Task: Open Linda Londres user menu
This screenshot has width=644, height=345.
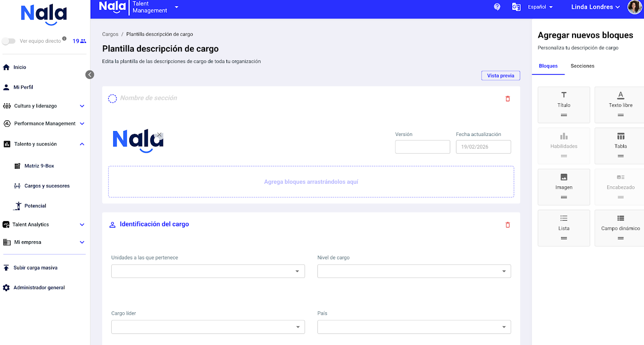Action: pyautogui.click(x=596, y=7)
